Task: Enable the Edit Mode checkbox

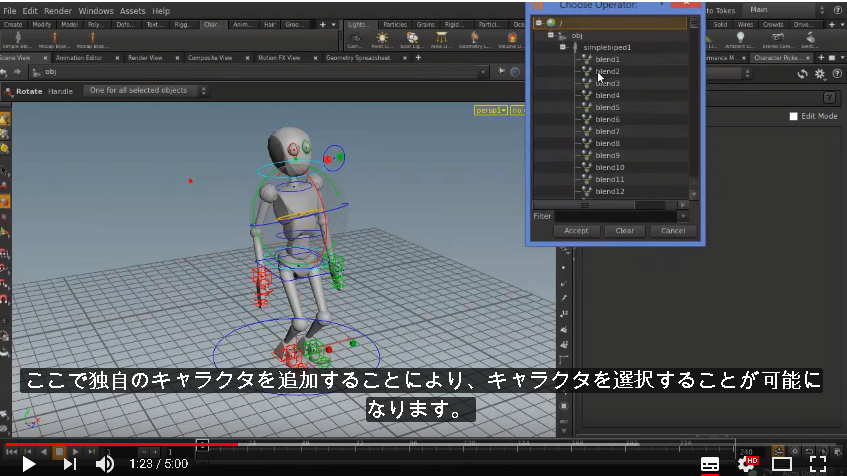Action: pyautogui.click(x=794, y=116)
